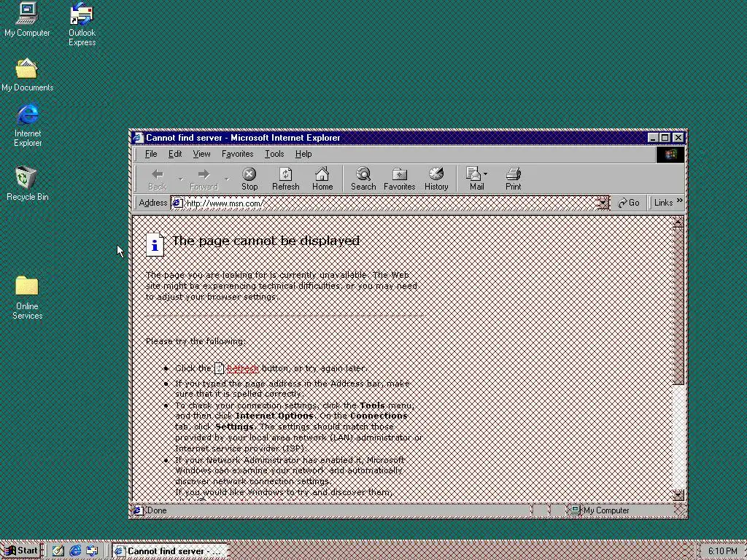Stop loading with the Stop icon
The height and width of the screenshot is (560, 747).
tap(249, 179)
